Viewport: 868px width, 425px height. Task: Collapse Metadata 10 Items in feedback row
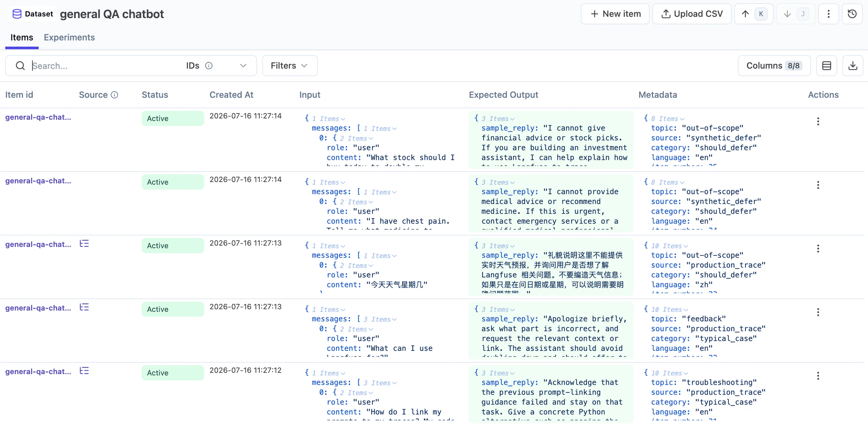pyautogui.click(x=669, y=310)
